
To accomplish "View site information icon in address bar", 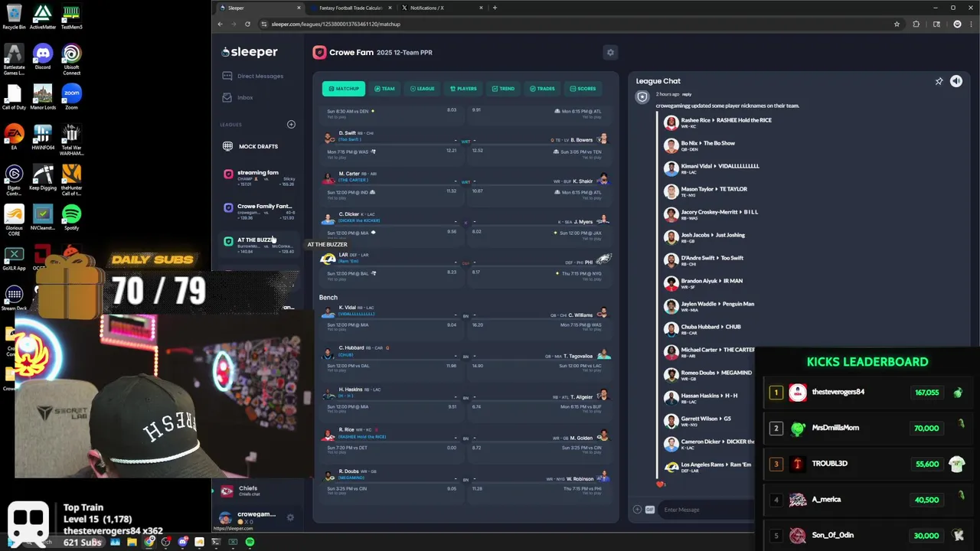I will coord(264,24).
